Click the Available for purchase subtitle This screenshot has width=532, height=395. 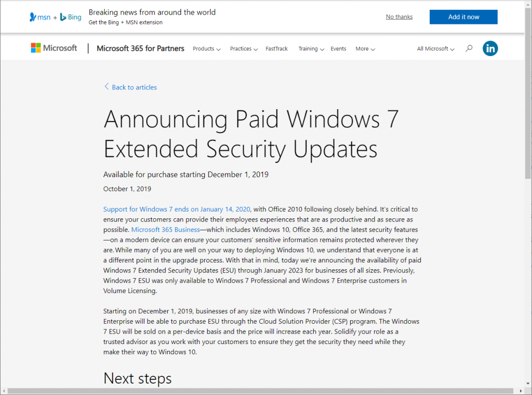tap(186, 175)
